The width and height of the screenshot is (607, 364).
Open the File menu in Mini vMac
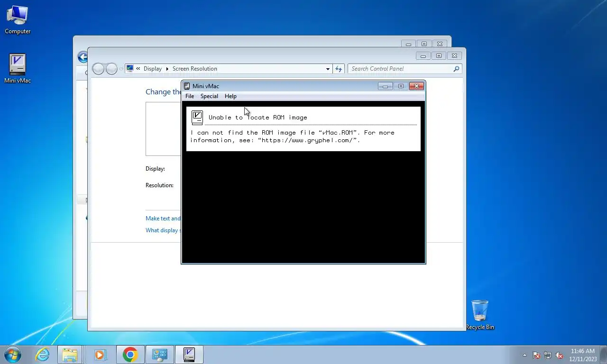[x=190, y=96]
